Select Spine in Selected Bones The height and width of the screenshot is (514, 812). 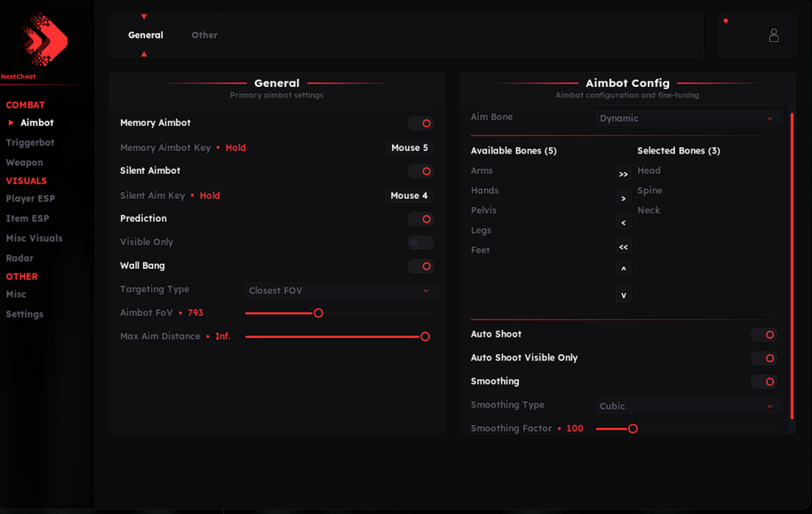[x=650, y=191]
